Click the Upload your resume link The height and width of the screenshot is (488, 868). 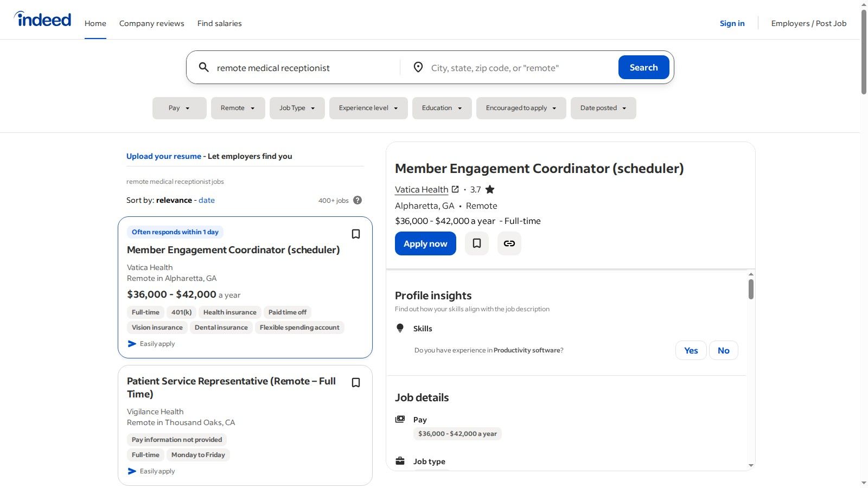164,156
